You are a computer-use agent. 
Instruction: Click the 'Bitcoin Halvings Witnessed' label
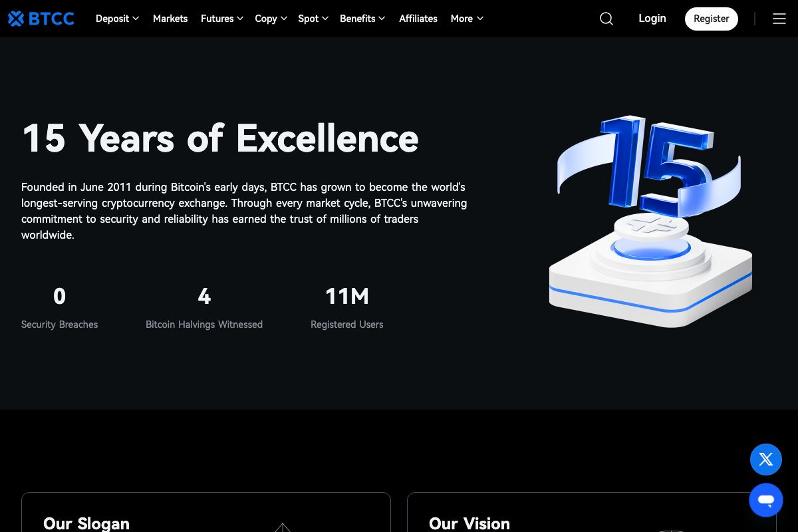pos(204,325)
